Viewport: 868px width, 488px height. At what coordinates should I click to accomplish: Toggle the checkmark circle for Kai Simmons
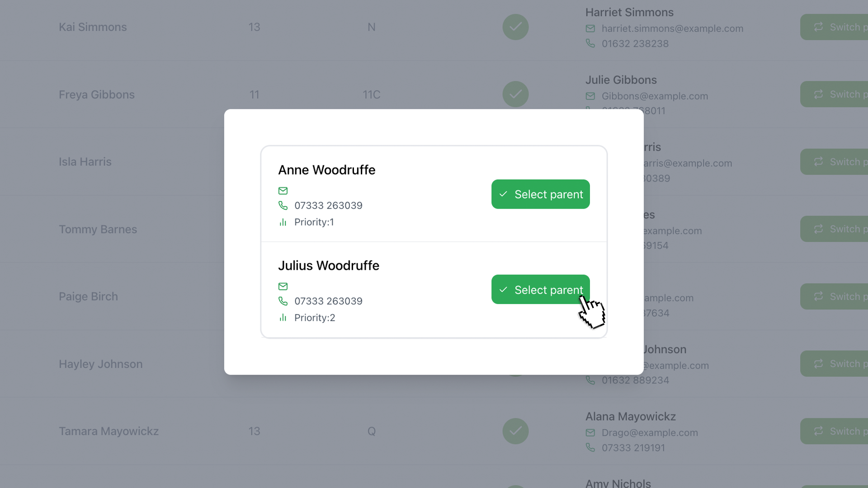click(x=515, y=27)
